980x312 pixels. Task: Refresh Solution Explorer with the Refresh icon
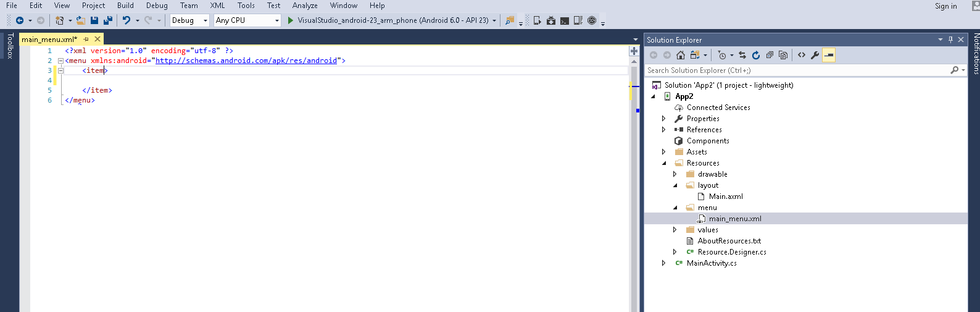point(756,55)
